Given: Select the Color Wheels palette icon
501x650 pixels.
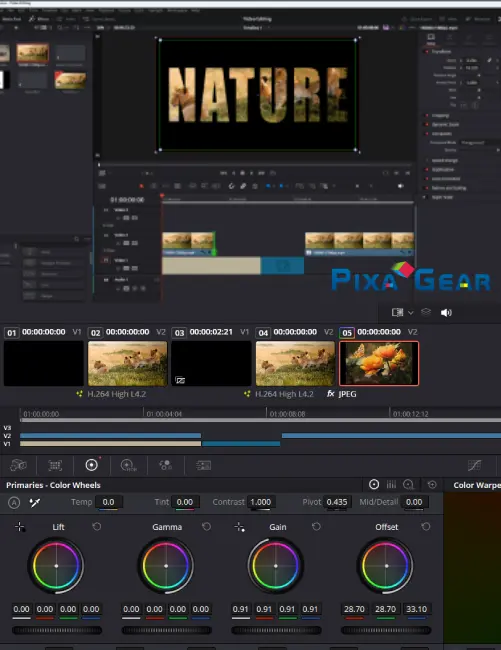Looking at the screenshot, I should (91, 465).
